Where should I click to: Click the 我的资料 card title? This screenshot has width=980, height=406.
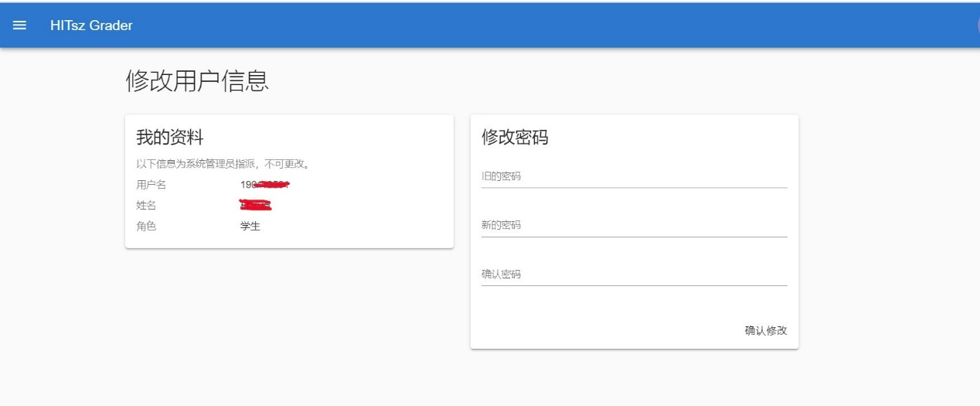point(170,138)
